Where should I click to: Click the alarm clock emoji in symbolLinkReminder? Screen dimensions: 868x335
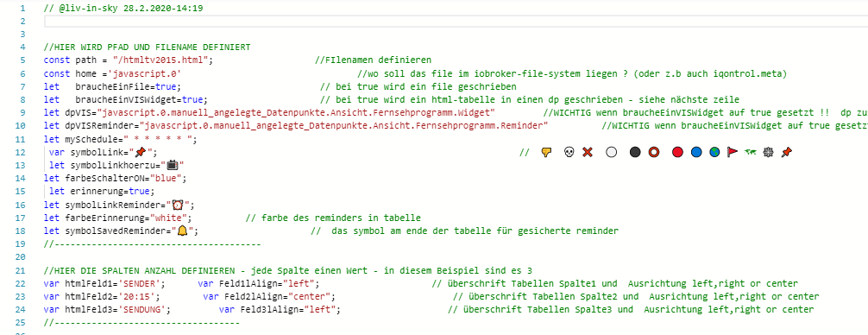(x=177, y=205)
